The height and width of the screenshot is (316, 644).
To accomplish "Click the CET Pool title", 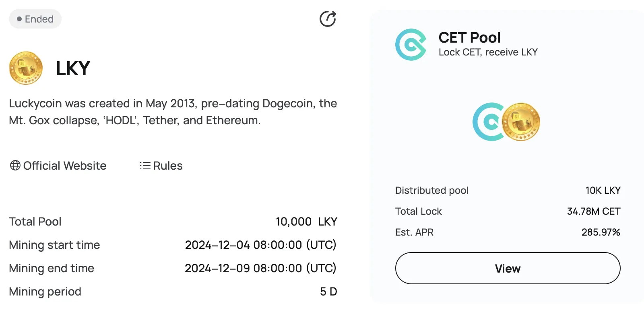I will (469, 37).
